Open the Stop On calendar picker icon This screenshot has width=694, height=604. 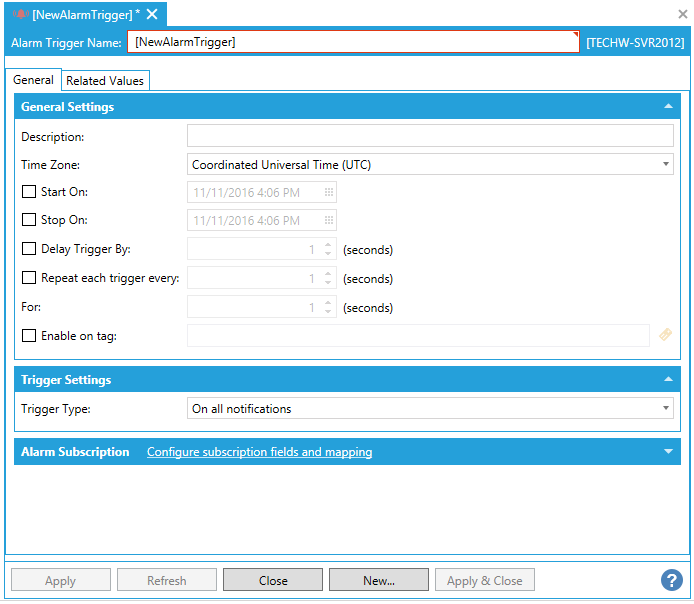[x=328, y=220]
